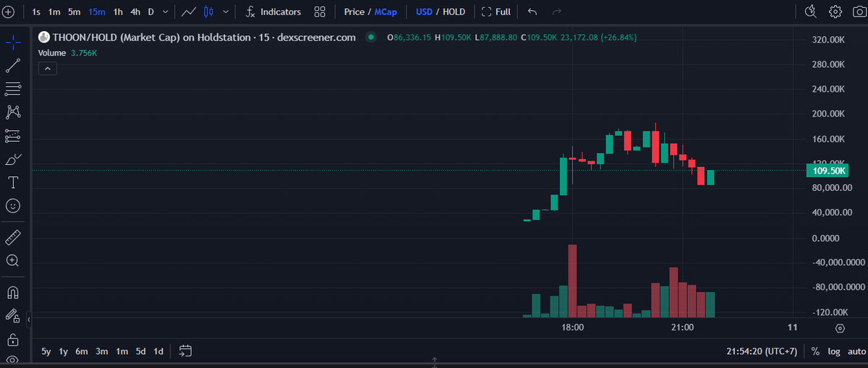Set interval to 4h
Screen dimensions: 868x368
tap(135, 12)
